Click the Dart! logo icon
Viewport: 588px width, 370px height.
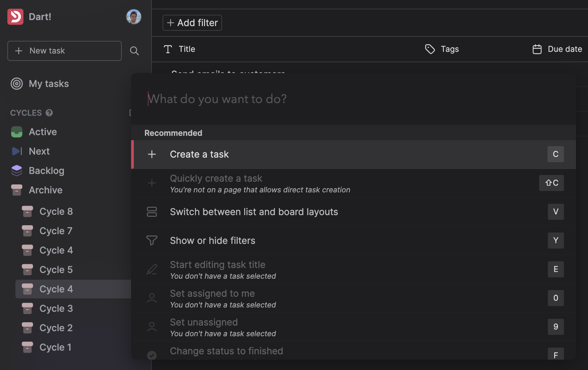pos(15,17)
